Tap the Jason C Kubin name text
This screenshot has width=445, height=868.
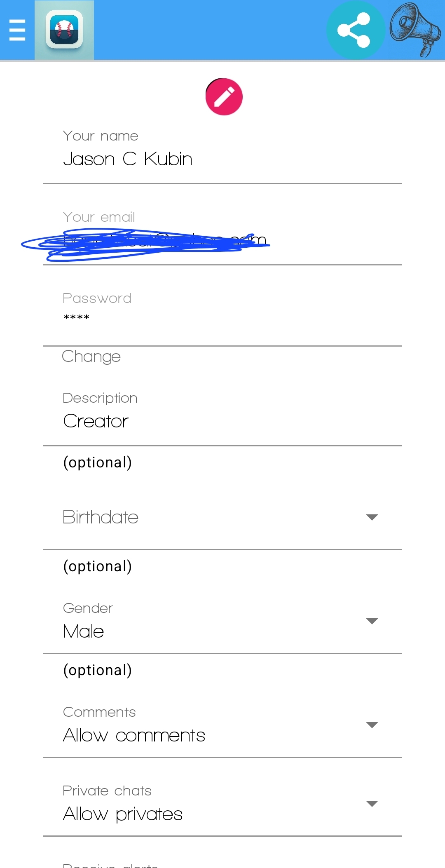[x=128, y=159]
